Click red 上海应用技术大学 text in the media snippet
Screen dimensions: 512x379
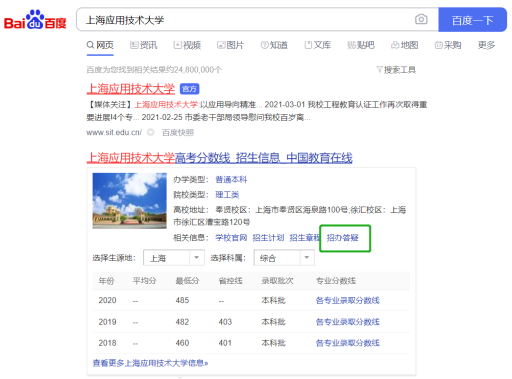[166, 105]
